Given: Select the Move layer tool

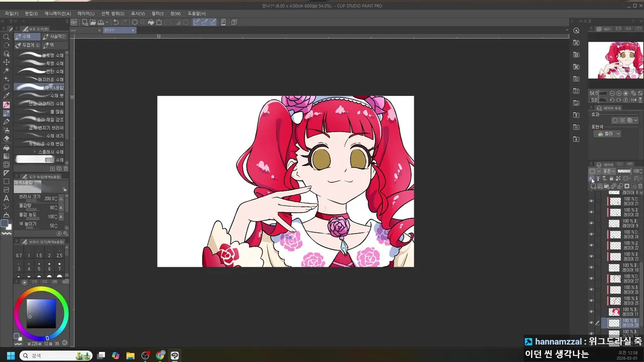Looking at the screenshot, I should [x=7, y=62].
